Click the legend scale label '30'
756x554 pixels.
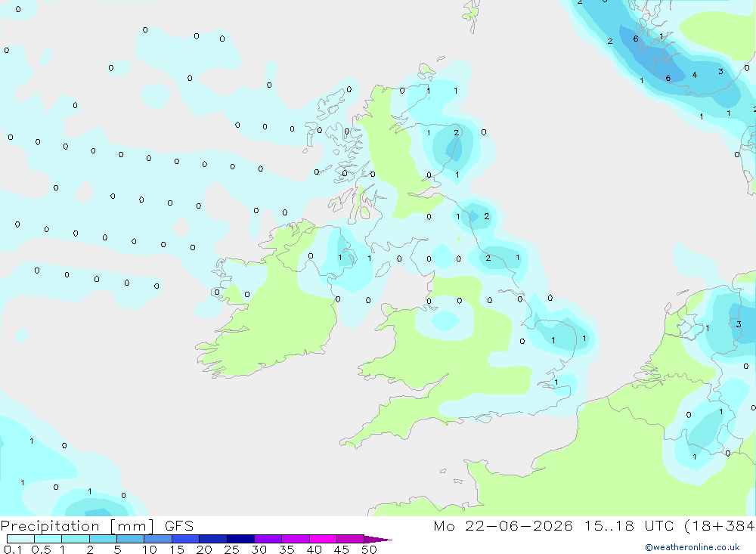coord(259,549)
